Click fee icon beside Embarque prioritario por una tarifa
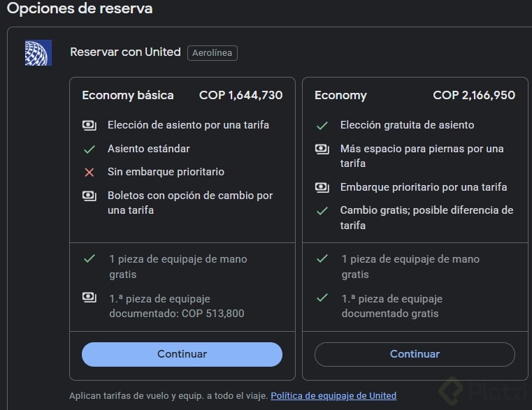Image resolution: width=532 pixels, height=410 pixels. point(322,187)
